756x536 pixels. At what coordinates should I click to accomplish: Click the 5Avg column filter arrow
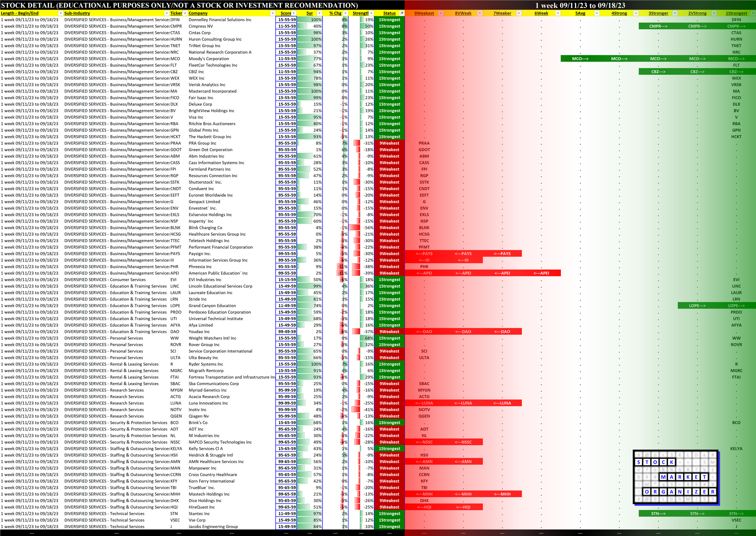click(x=597, y=13)
